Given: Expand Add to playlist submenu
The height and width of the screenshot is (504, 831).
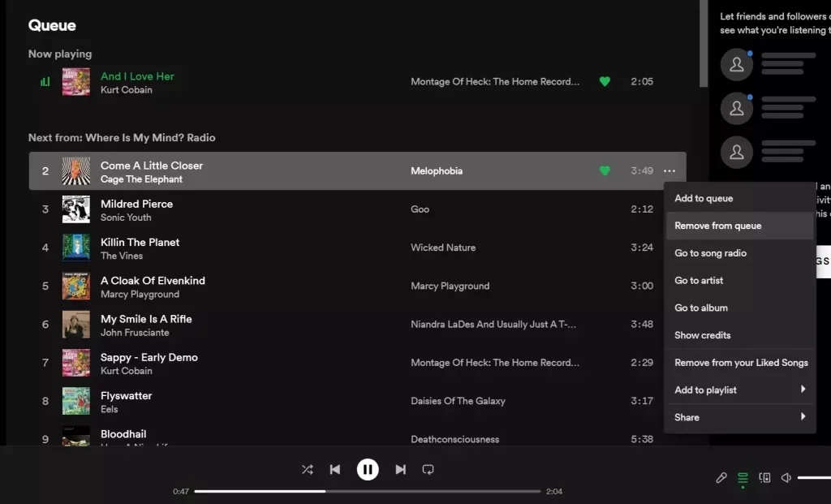Looking at the screenshot, I should (740, 390).
